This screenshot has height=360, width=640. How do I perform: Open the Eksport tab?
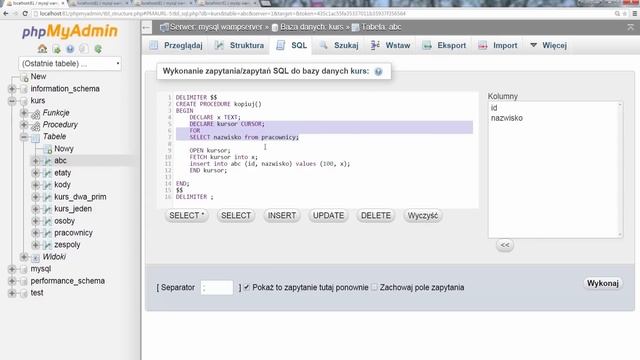click(444, 45)
